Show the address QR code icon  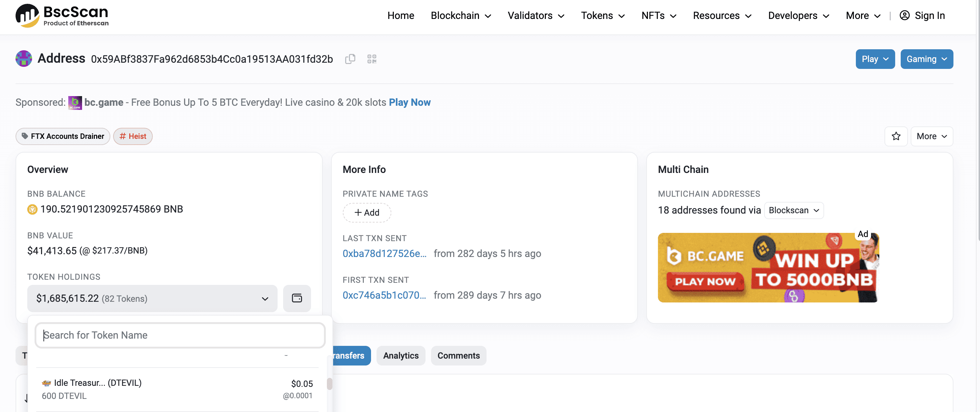point(372,59)
